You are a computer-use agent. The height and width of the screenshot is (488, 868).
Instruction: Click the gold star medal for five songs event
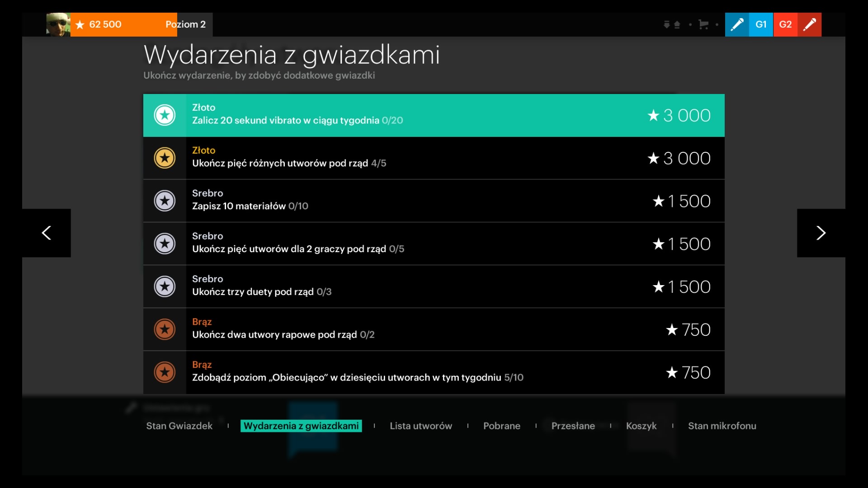click(165, 158)
